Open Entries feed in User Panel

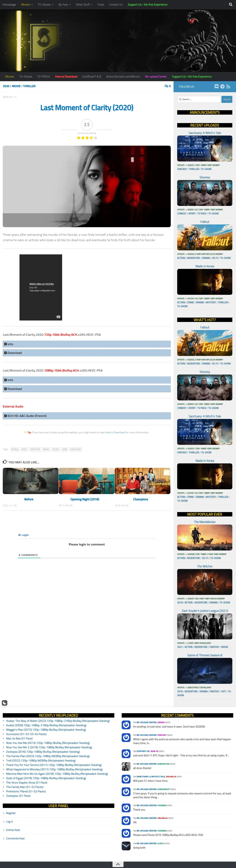coord(13,830)
